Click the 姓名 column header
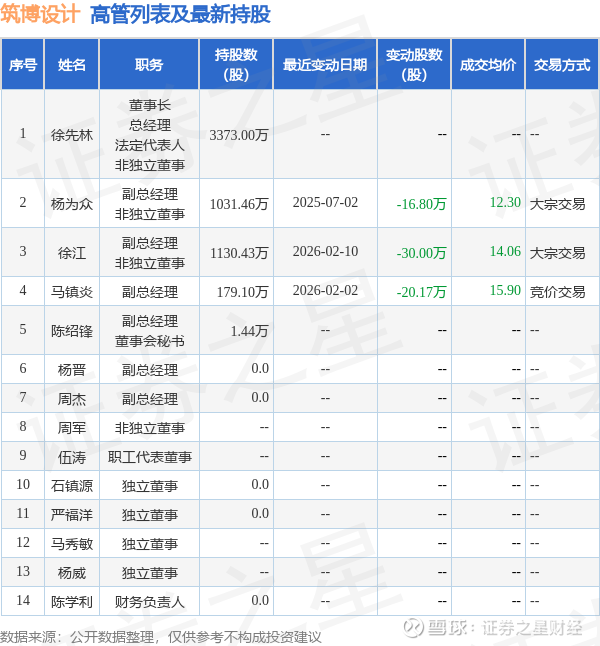This screenshot has width=600, height=646. [72, 65]
